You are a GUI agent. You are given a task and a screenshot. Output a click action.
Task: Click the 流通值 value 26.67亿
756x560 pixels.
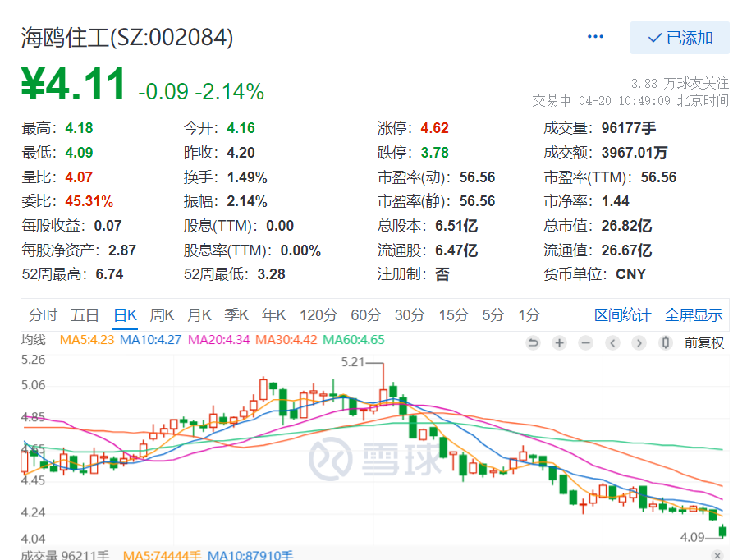coord(626,250)
